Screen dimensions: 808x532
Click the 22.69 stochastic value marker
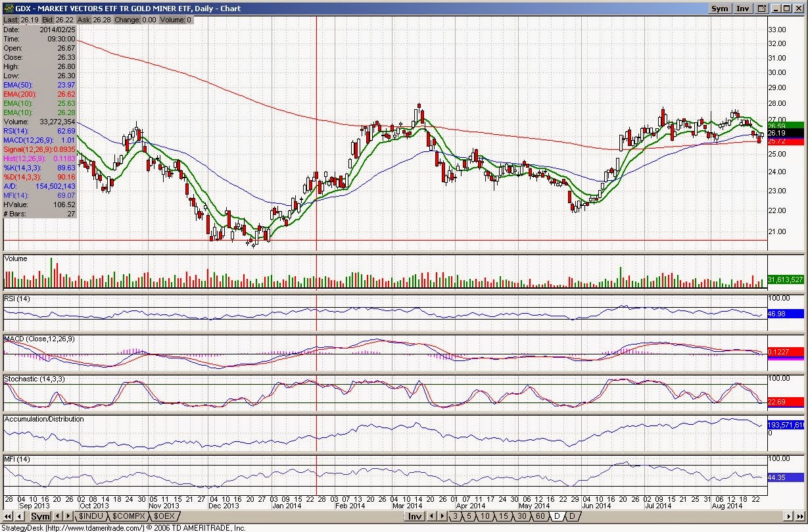point(786,401)
